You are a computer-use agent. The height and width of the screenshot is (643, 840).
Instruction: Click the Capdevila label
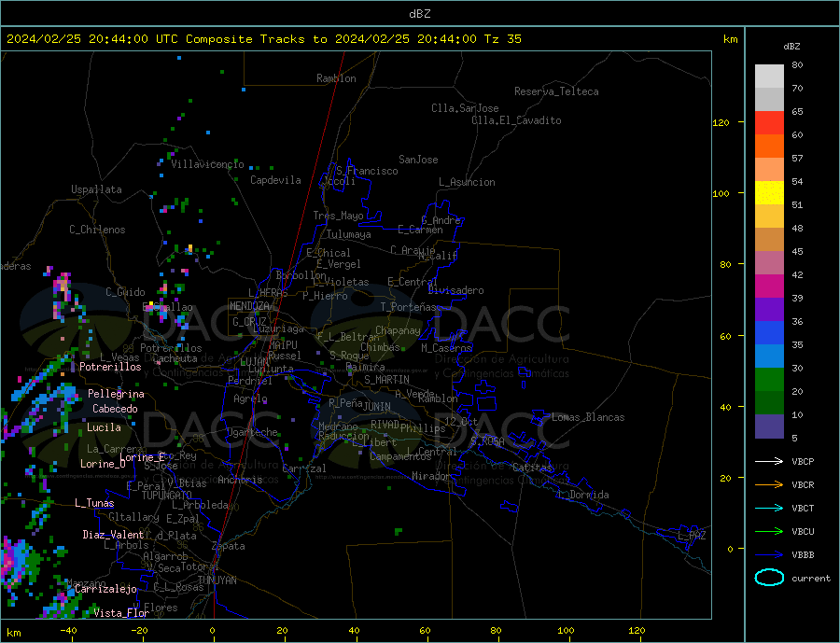(275, 180)
